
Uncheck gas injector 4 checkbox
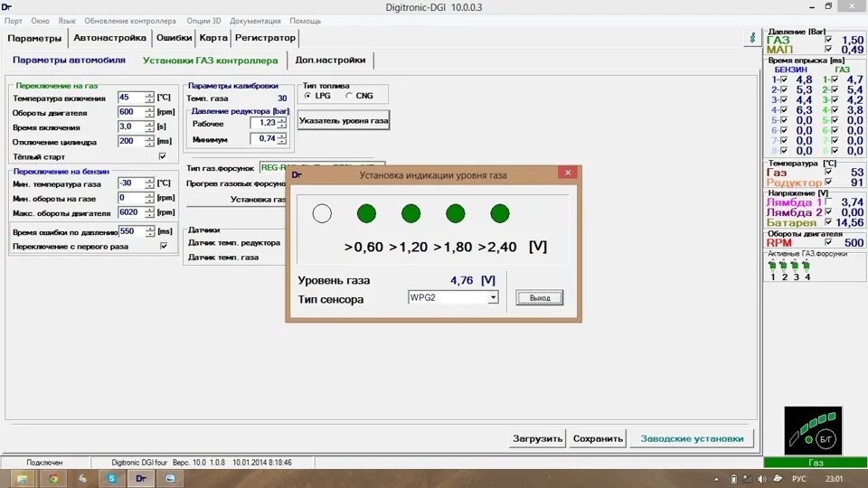(x=835, y=110)
